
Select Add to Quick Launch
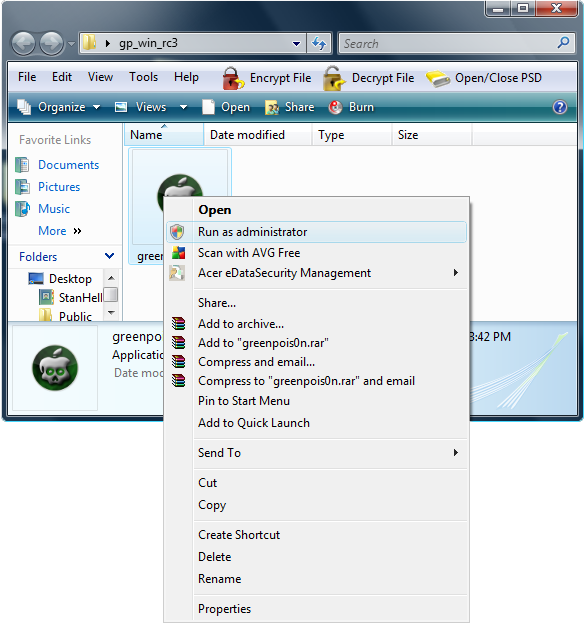click(317, 423)
